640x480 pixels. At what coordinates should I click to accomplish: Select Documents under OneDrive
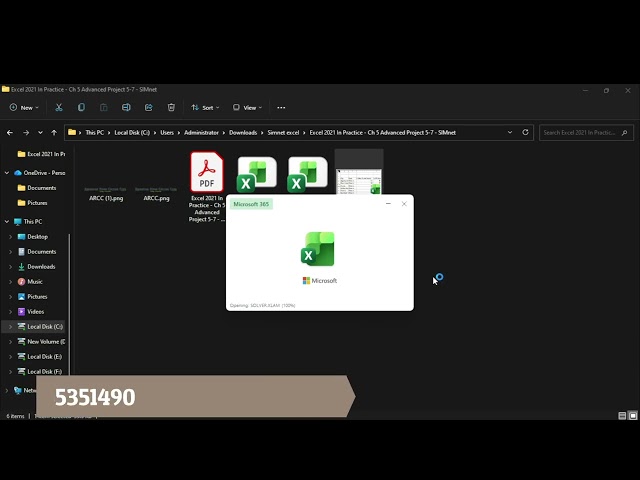point(37,188)
